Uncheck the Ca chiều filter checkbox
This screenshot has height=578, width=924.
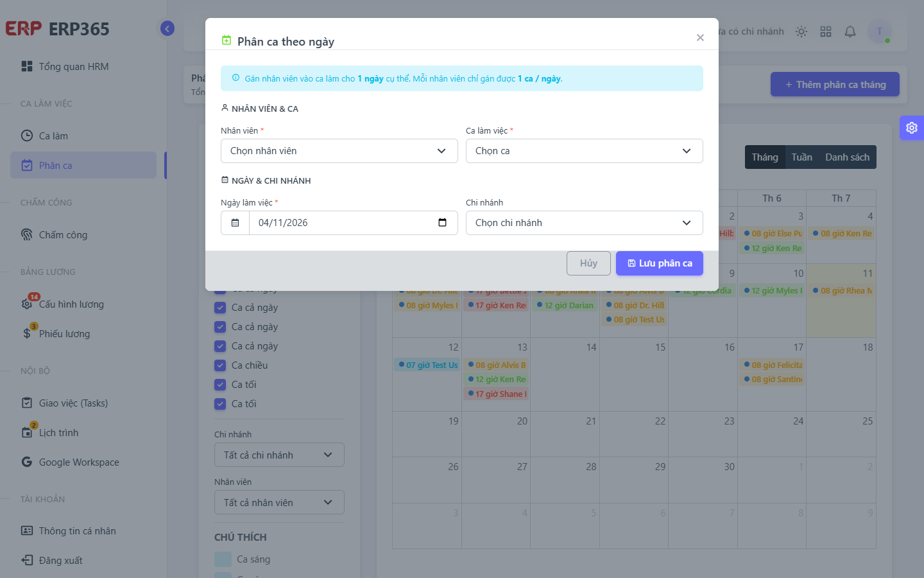(x=220, y=365)
